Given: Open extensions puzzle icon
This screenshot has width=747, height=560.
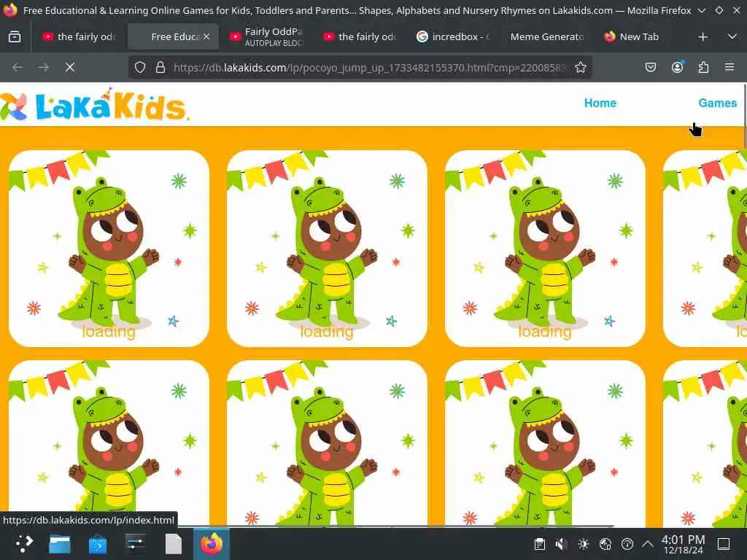Looking at the screenshot, I should 703,68.
